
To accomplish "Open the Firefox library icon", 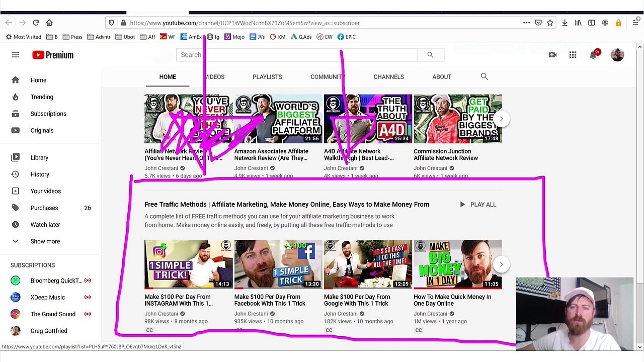I will [x=578, y=23].
